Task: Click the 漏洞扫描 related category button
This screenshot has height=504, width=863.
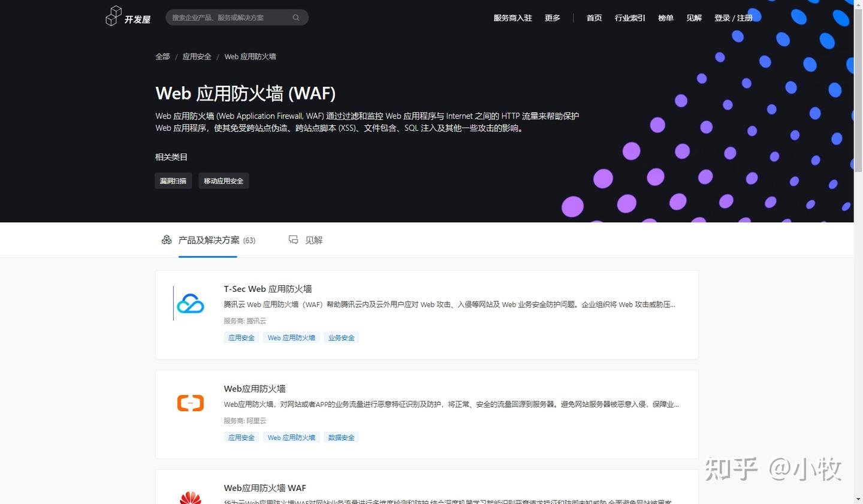Action: [173, 180]
